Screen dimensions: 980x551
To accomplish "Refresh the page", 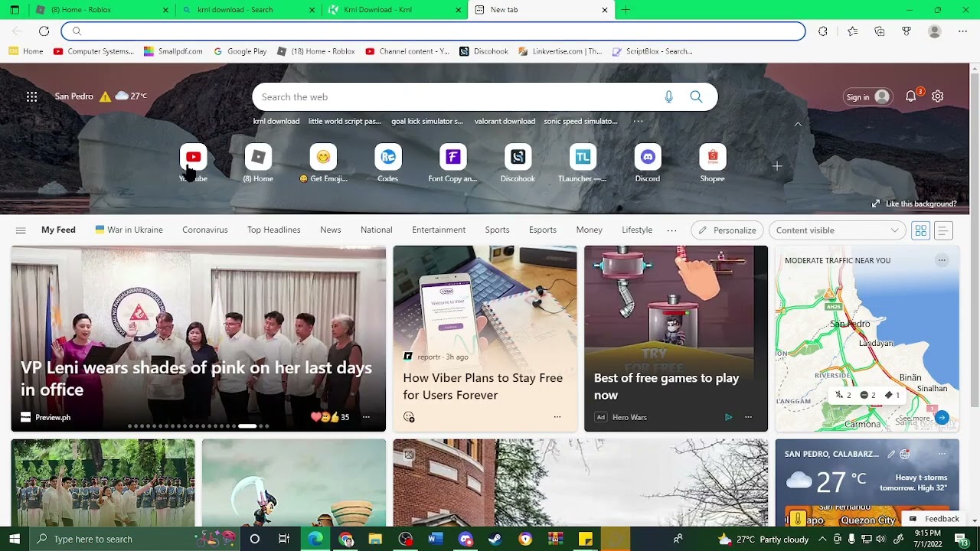I will (x=44, y=31).
